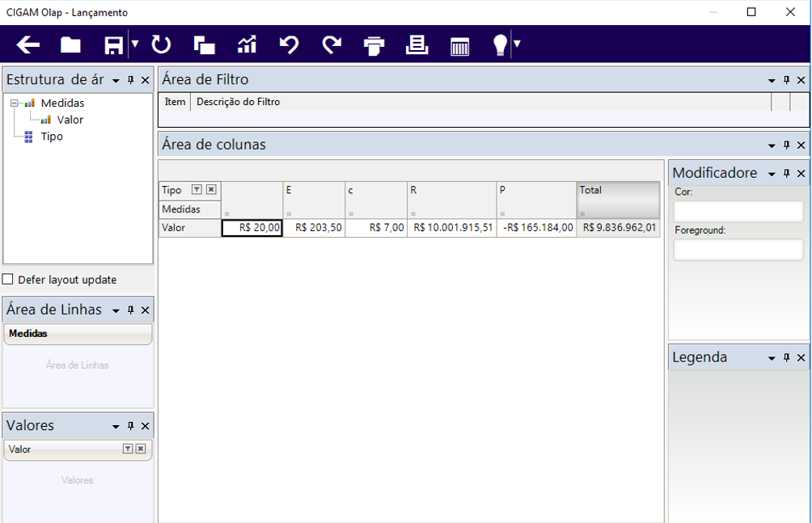Remove the Tipo field from grid
Screen dimensions: 812x523
[211, 189]
